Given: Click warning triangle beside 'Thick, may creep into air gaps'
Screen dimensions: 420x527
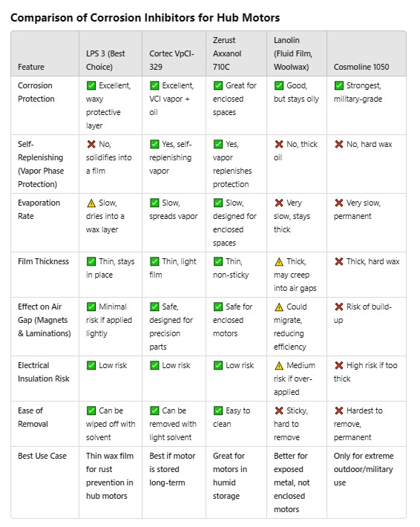Looking at the screenshot, I should 279,261.
